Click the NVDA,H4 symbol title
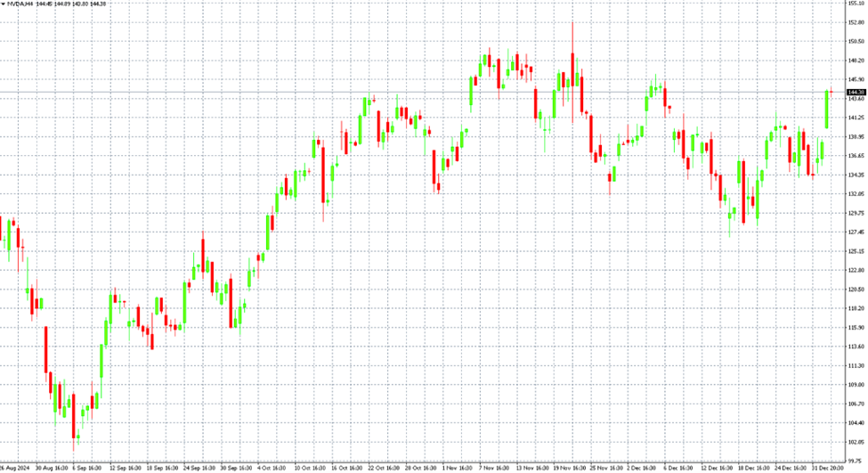Screen dimensions: 868x473 (21, 4)
